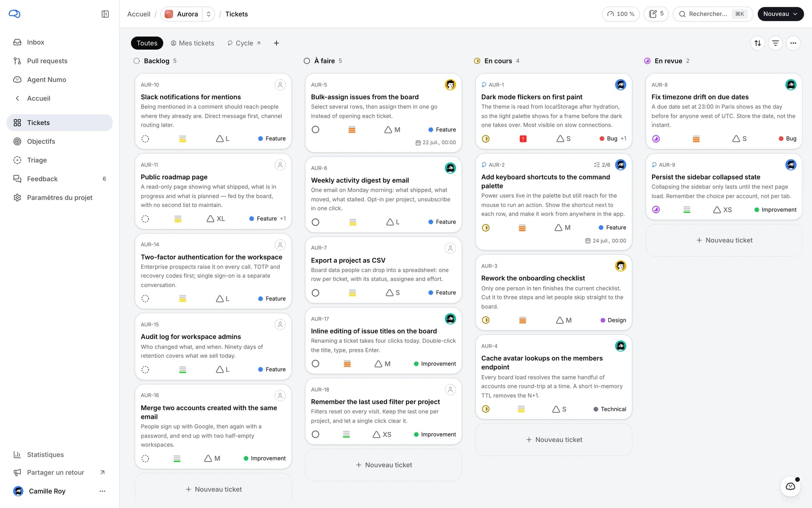Click assignee avatar on AUR-5
Viewport: 812px width, 508px height.
coord(450,85)
